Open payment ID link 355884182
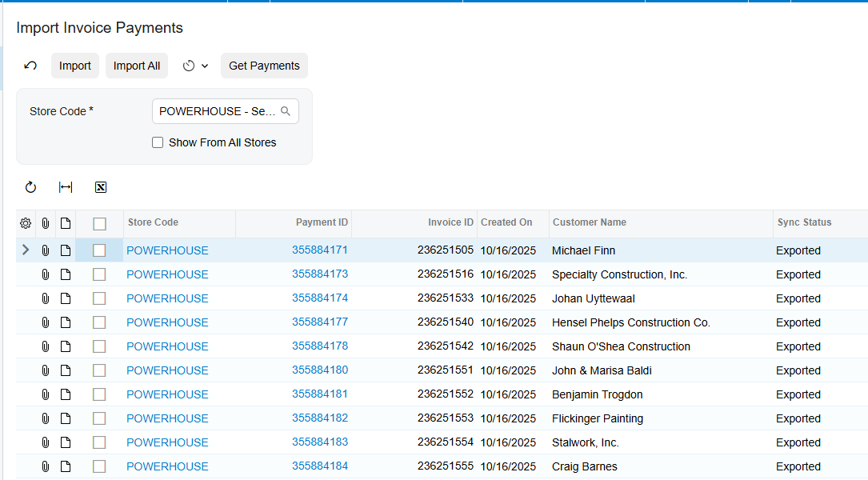Screen dimensions: 868x480 [x=320, y=418]
